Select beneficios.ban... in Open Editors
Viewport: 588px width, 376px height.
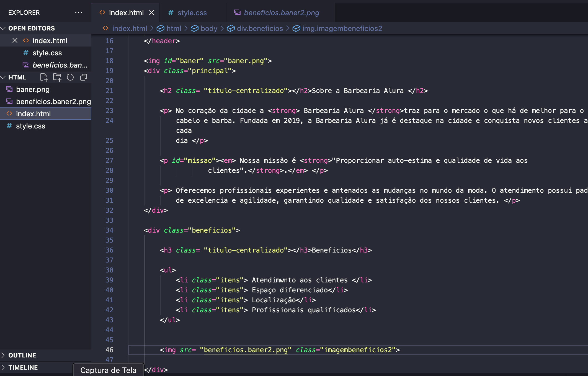coord(46,65)
